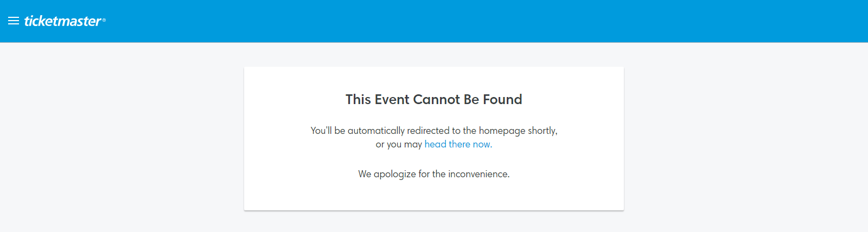Click the word 'Found' in the heading

point(502,99)
